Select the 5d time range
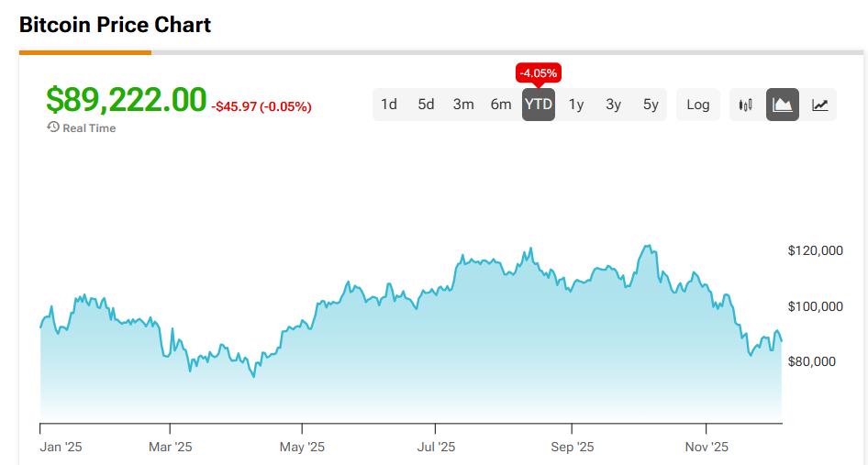 tap(427, 105)
